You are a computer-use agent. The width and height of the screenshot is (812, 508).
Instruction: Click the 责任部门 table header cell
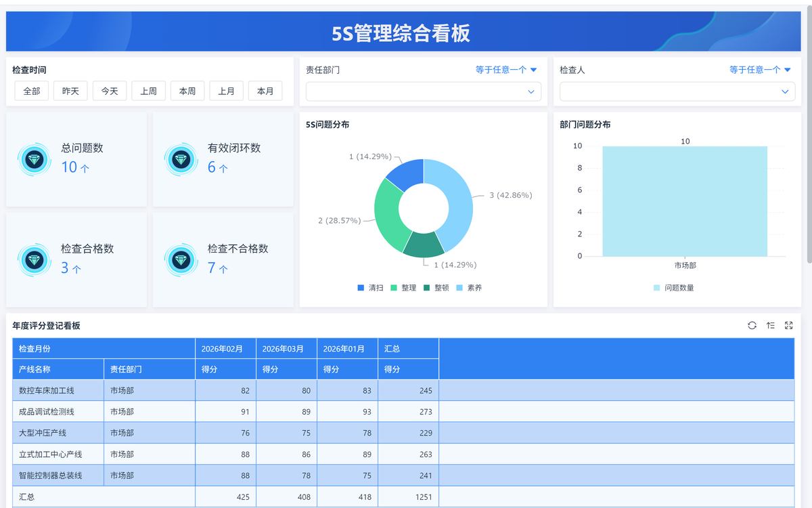tap(150, 369)
